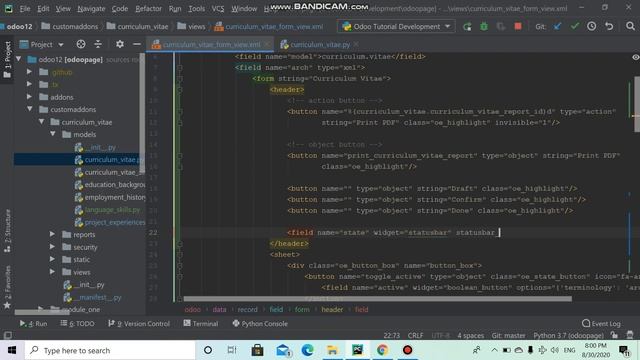
Task: Click the customaddons breadcrumb in navigation bar
Action: (70, 27)
